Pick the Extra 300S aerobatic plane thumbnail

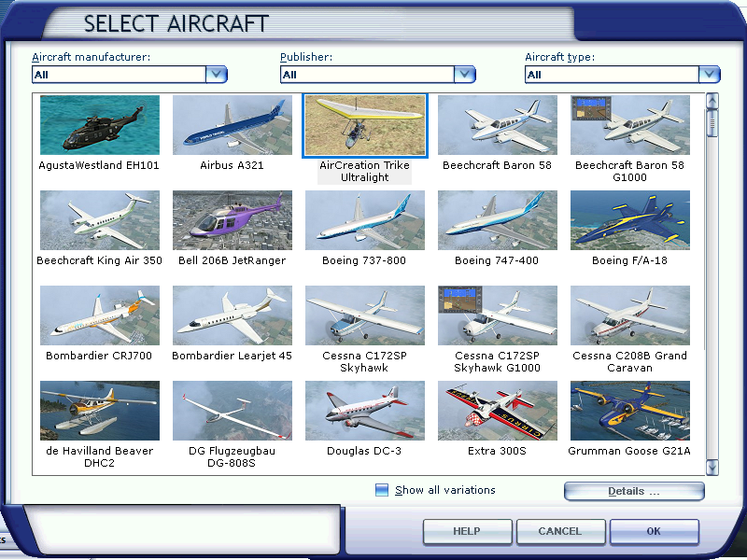click(x=498, y=411)
